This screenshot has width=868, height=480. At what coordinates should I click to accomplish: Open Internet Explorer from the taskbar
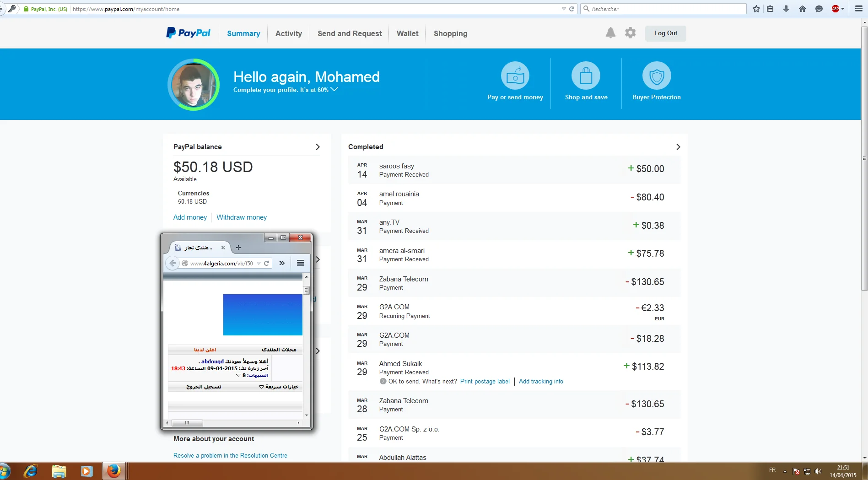31,471
